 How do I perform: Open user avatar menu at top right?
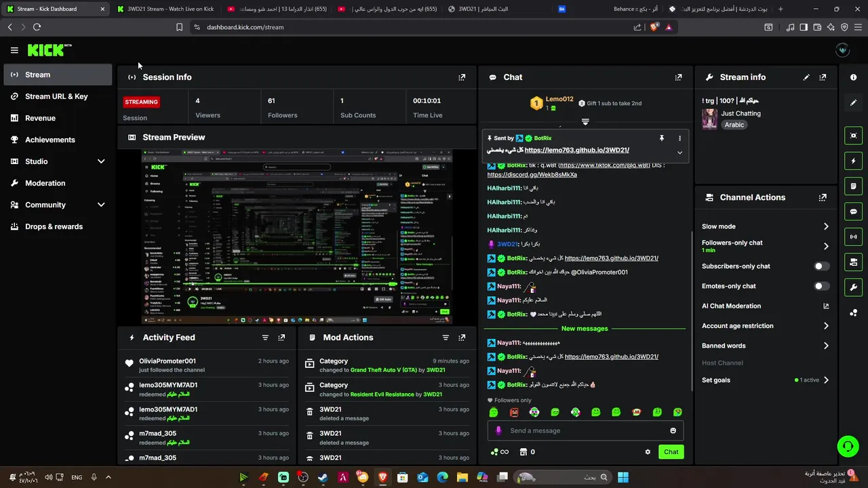tap(843, 50)
